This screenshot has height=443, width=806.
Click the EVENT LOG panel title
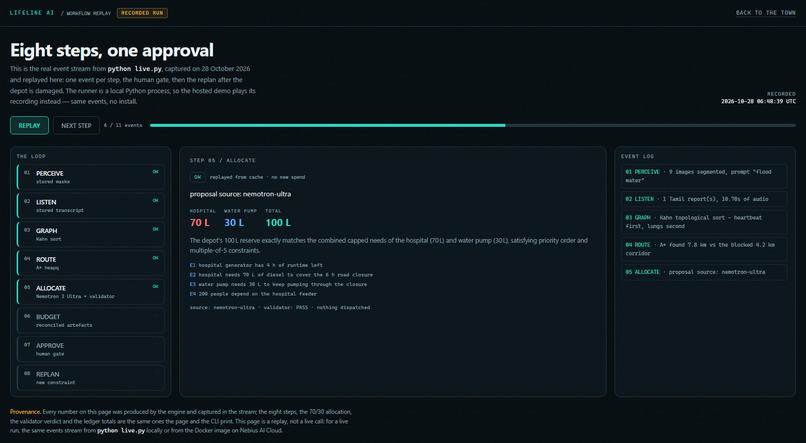click(637, 156)
